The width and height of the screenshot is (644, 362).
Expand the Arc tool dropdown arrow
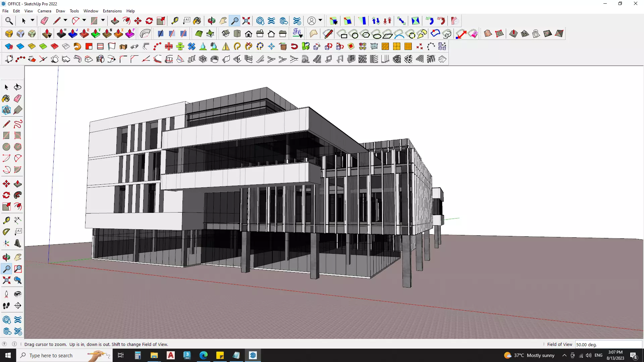[84, 21]
